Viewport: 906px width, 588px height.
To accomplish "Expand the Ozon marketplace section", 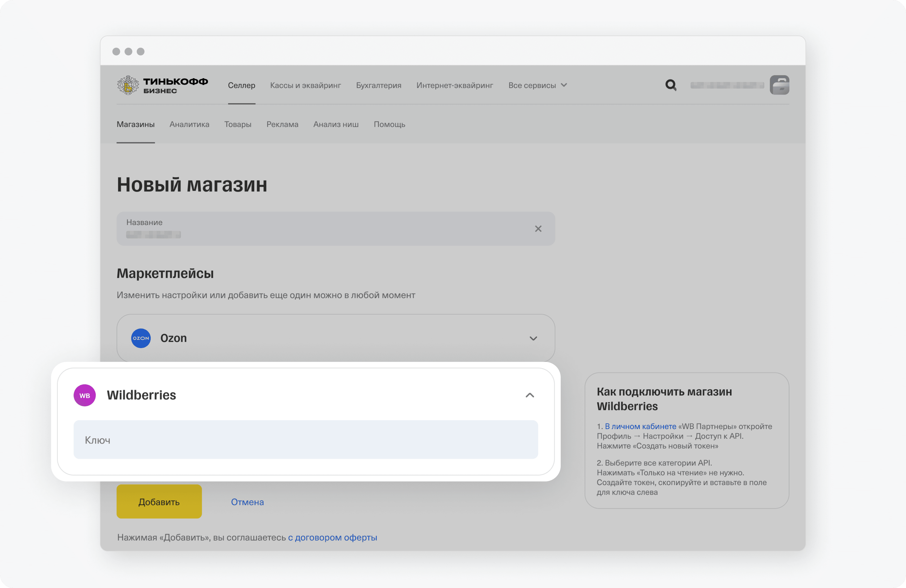I will click(x=533, y=338).
